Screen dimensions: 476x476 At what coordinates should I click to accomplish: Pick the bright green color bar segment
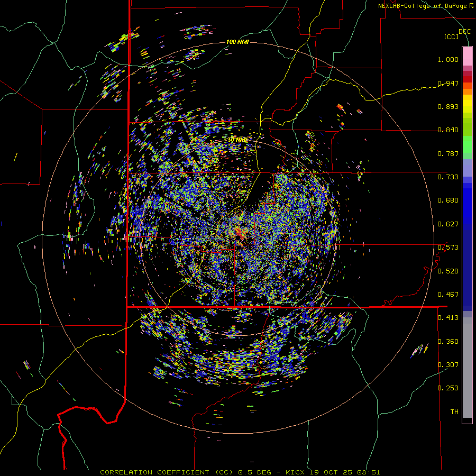[x=467, y=144]
